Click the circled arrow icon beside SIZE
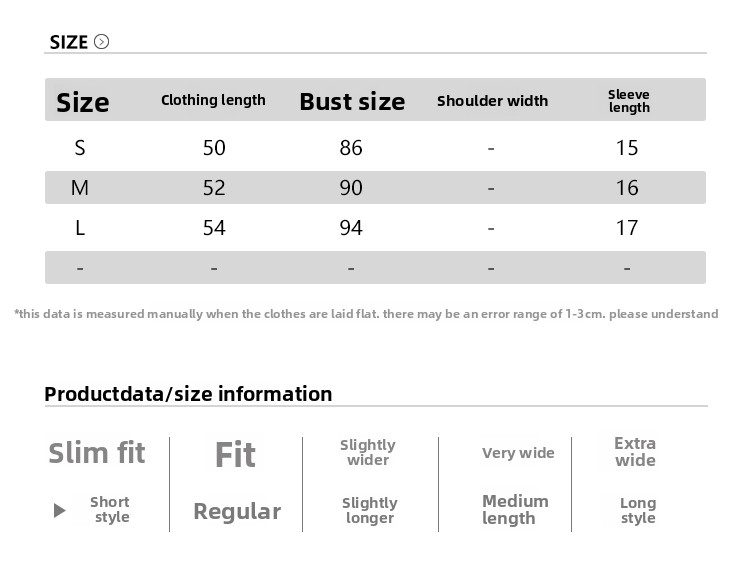 101,42
